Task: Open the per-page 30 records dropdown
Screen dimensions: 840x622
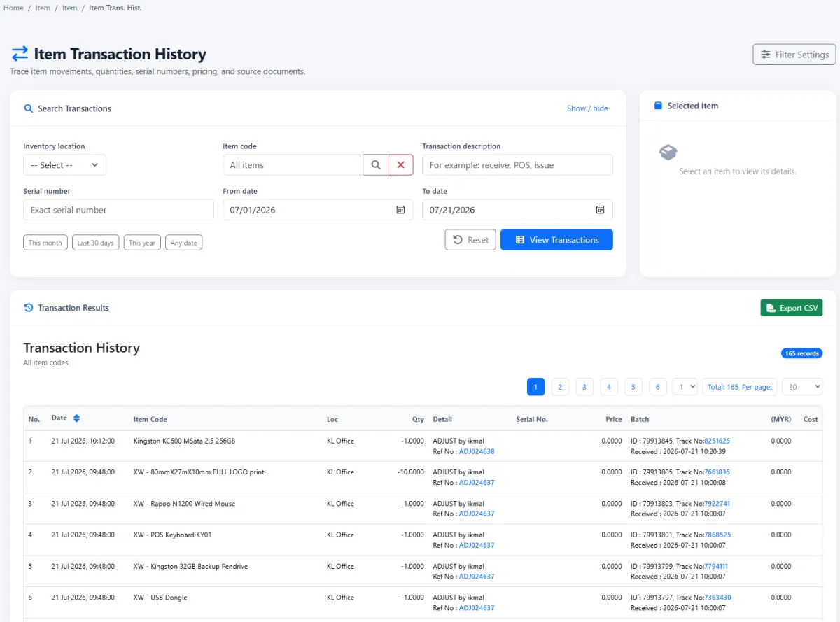Action: pyautogui.click(x=802, y=387)
